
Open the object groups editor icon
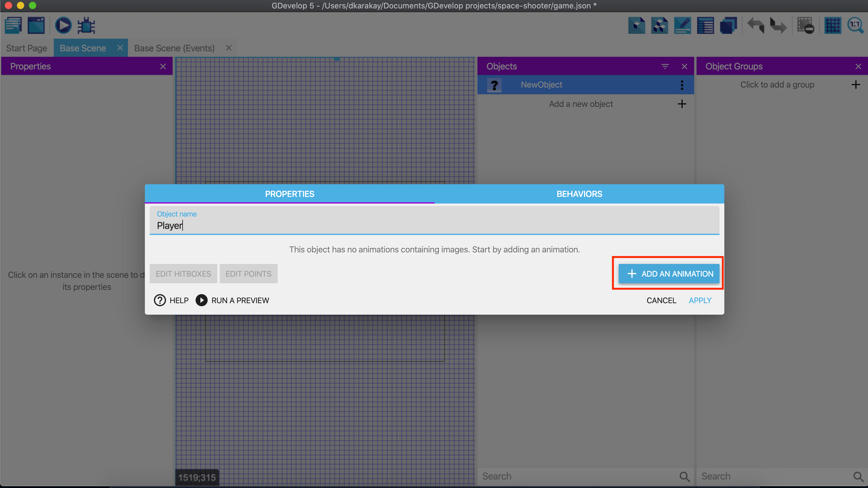659,25
